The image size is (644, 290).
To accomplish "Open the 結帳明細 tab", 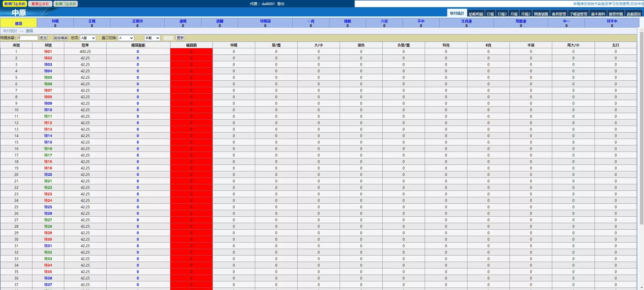I will 476,14.
